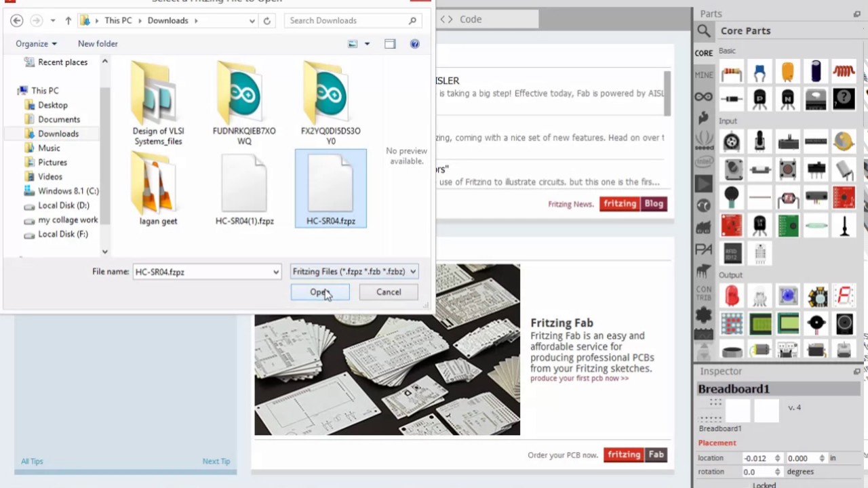Open the file dialog help icon
The height and width of the screenshot is (488, 868).
point(414,44)
